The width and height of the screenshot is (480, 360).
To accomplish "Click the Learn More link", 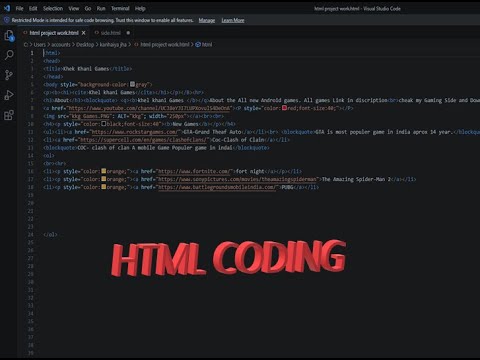I will [233, 20].
